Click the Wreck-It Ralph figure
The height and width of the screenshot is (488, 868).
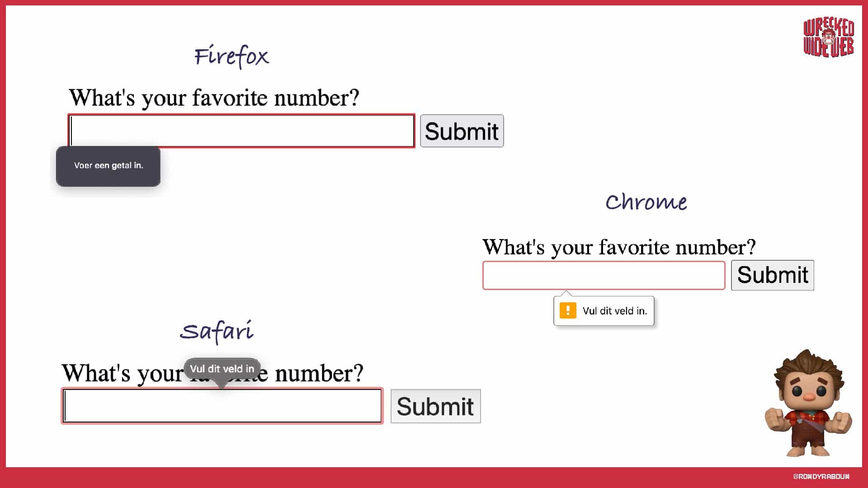(808, 403)
